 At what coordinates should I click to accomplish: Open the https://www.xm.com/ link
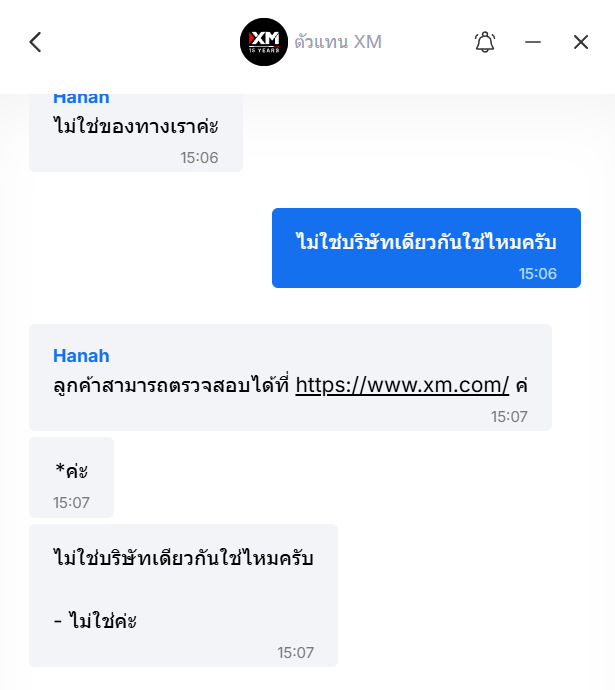tap(402, 385)
